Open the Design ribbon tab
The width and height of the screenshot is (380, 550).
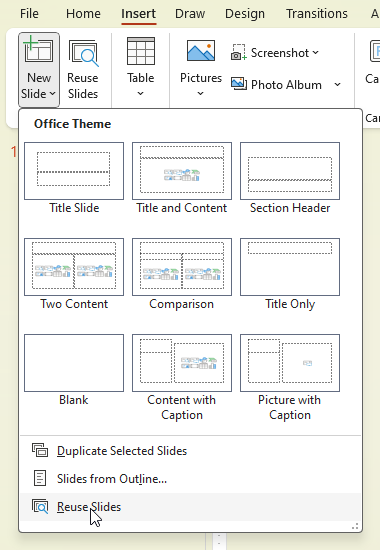click(x=245, y=14)
